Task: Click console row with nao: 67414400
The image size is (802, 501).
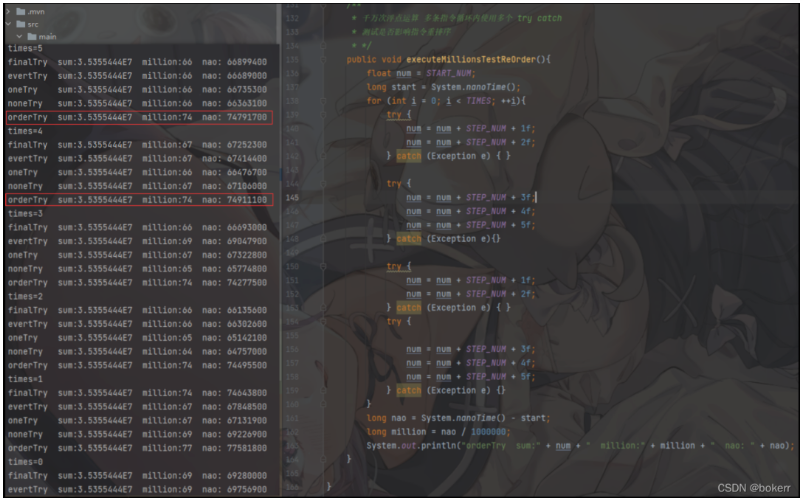Action: (x=137, y=158)
